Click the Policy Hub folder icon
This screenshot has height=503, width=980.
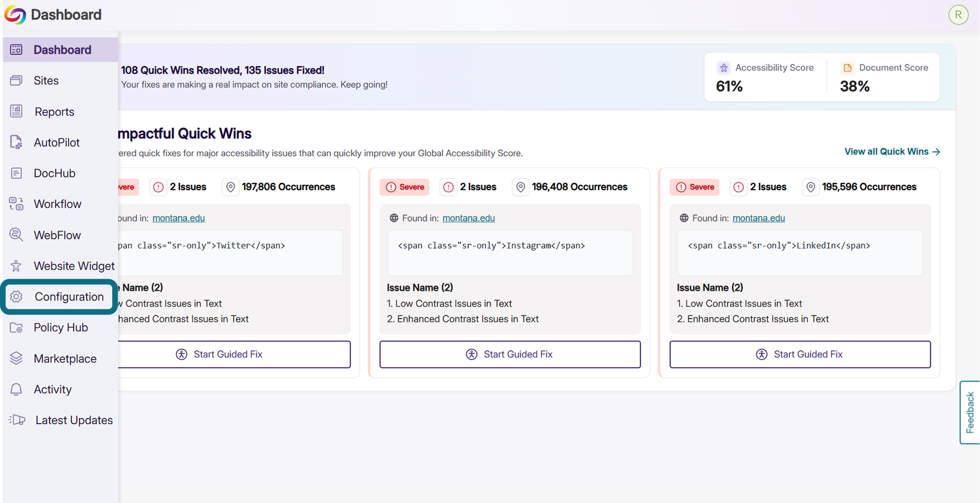16,328
